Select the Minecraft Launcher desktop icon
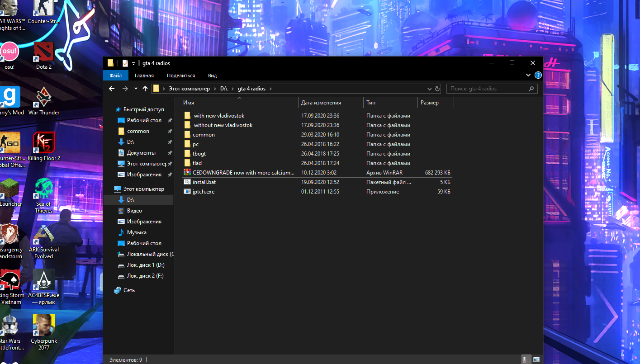Image resolution: width=640 pixels, height=364 pixels. point(10,192)
